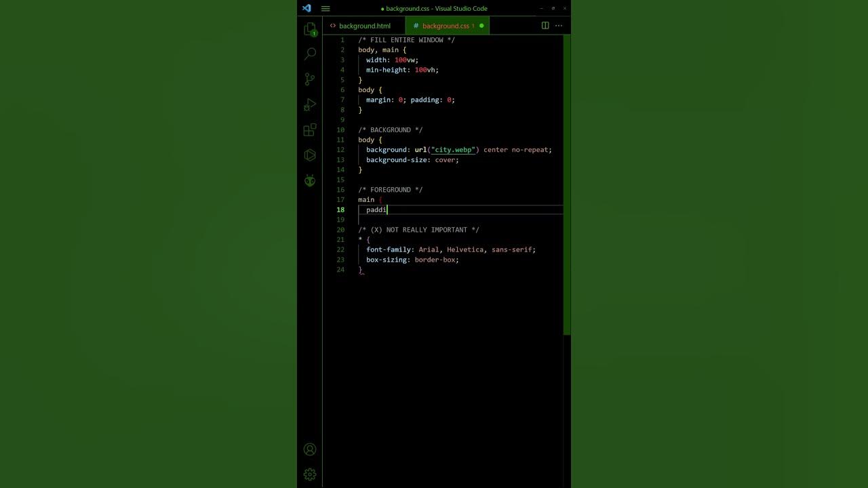Image resolution: width=868 pixels, height=488 pixels.
Task: Open the Manage gear settings menu
Action: coord(310,474)
